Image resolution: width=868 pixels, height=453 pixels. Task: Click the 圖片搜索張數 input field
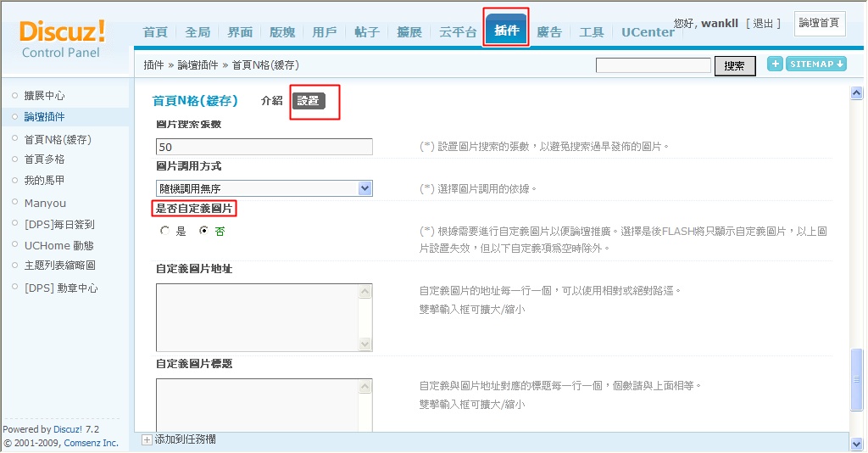(264, 147)
